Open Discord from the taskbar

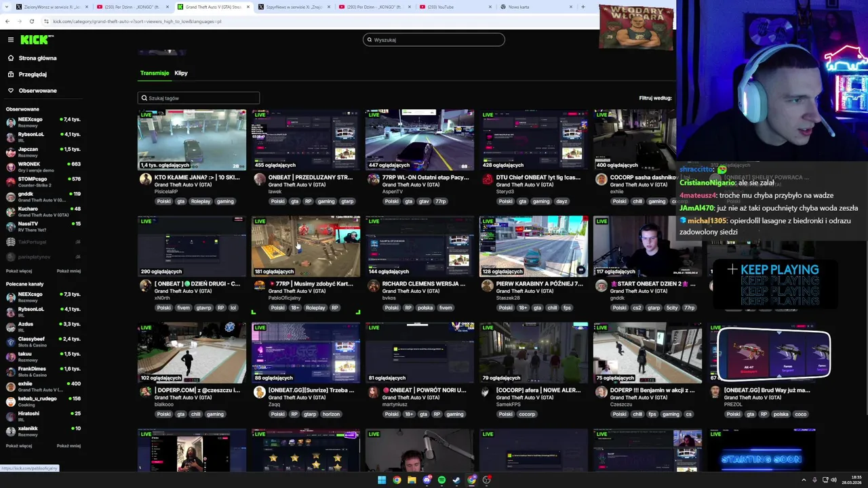pos(427,480)
